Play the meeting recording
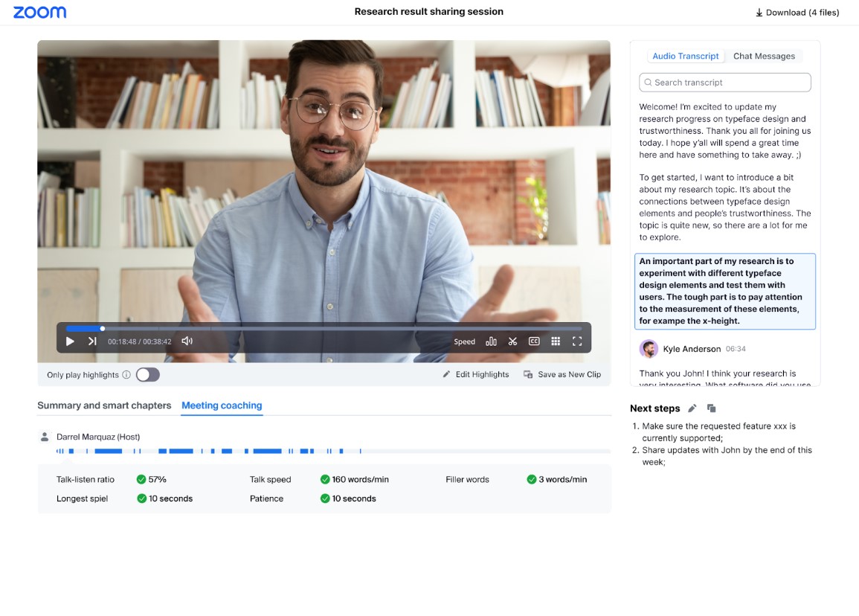 70,341
